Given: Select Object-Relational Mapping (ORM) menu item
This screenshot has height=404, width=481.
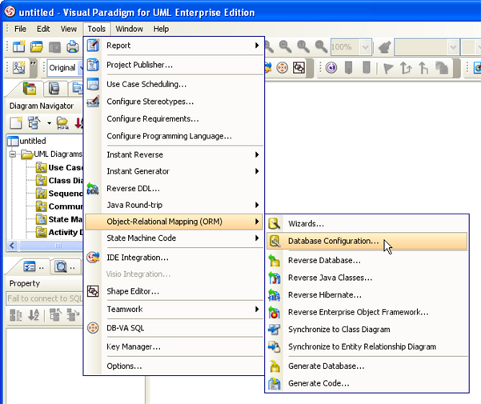Looking at the screenshot, I should pos(174,222).
